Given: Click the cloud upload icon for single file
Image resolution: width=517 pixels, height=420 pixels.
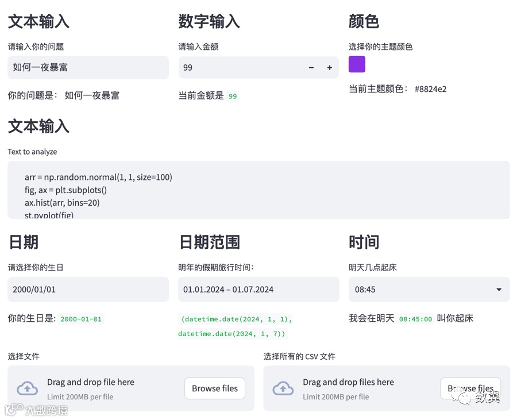Looking at the screenshot, I should [x=28, y=388].
